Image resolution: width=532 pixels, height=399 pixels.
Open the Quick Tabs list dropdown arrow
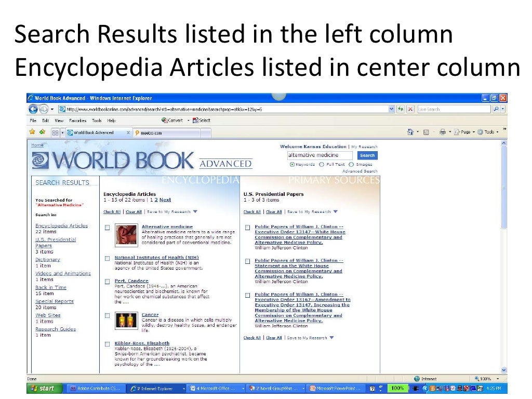[x=62, y=132]
